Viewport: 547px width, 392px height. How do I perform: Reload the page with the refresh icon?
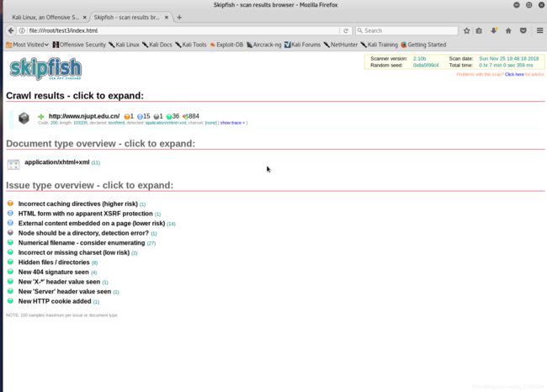tap(346, 30)
